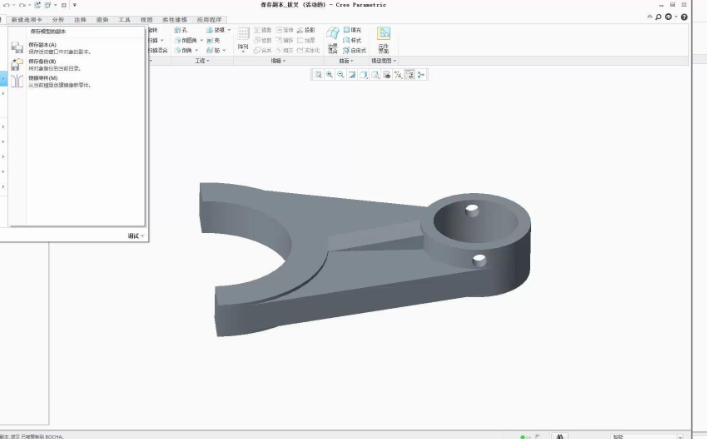Click the 阵列 (Pattern) tool icon
This screenshot has height=439, width=707.
coord(243,38)
